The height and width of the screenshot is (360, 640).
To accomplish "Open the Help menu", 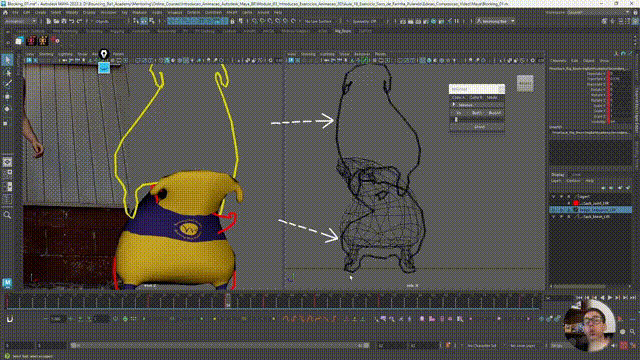I will coord(278,13).
